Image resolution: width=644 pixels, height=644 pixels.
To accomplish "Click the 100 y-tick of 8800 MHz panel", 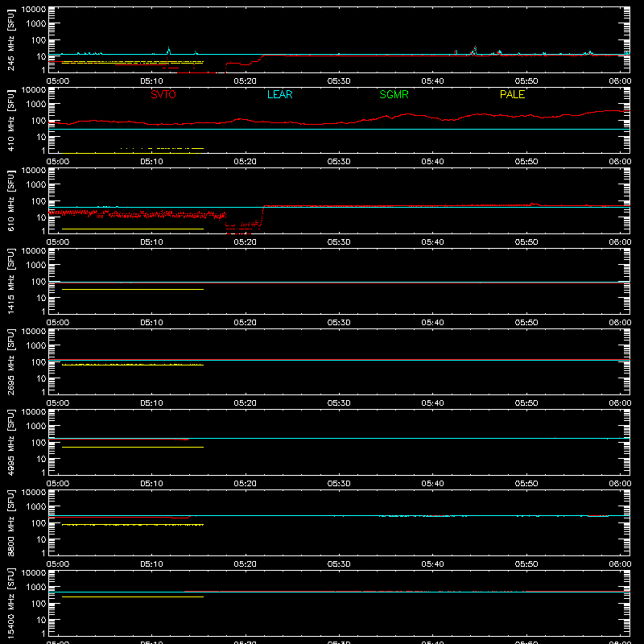I will [39, 522].
